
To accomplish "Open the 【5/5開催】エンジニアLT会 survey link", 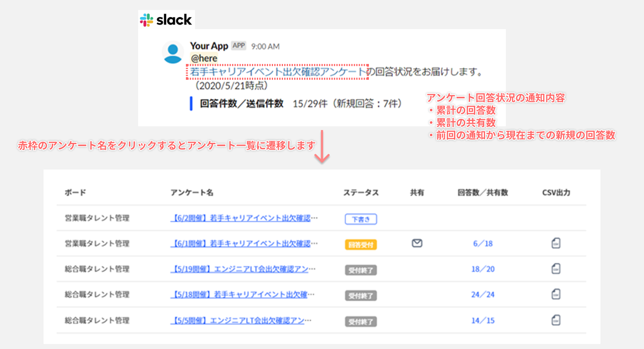I will [x=241, y=320].
